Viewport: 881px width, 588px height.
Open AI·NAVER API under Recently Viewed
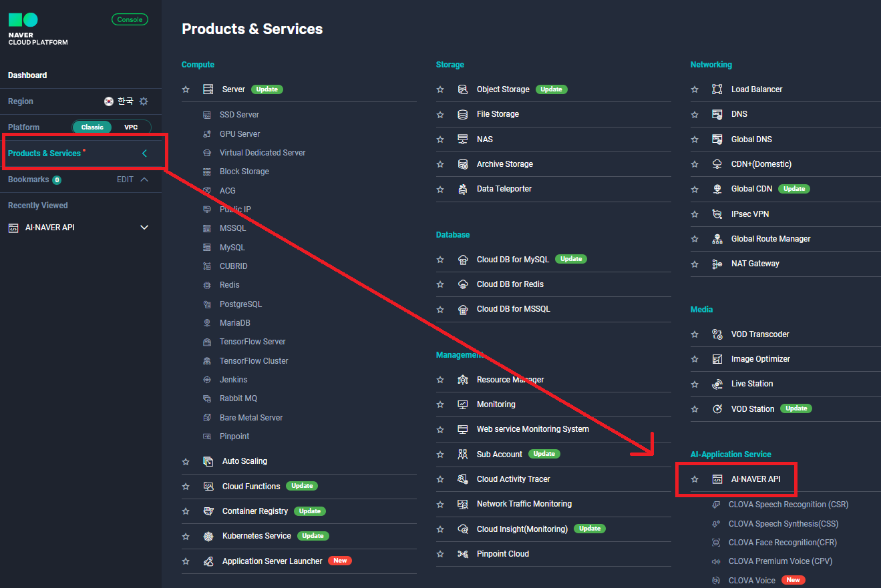[x=50, y=228]
